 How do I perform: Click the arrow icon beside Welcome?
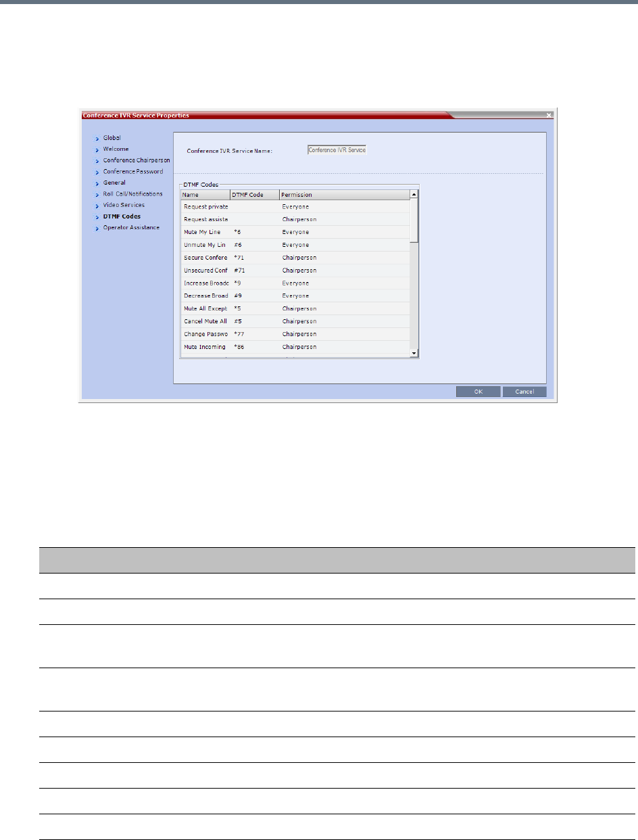click(97, 149)
